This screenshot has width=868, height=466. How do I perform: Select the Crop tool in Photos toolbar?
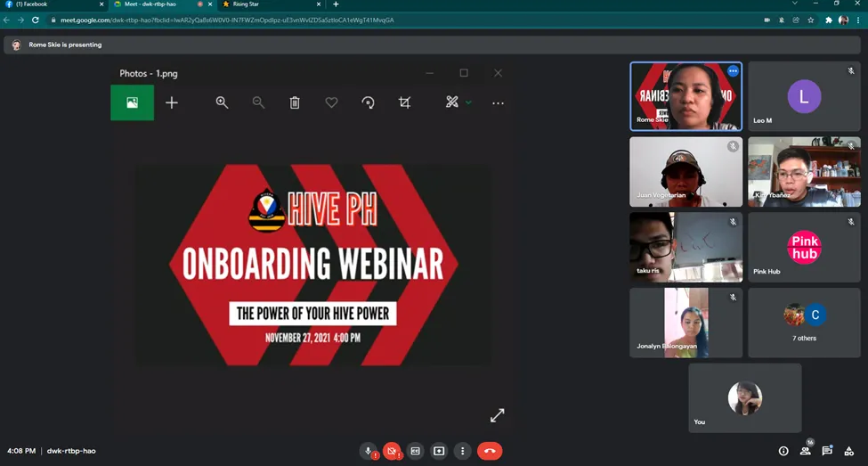click(405, 102)
